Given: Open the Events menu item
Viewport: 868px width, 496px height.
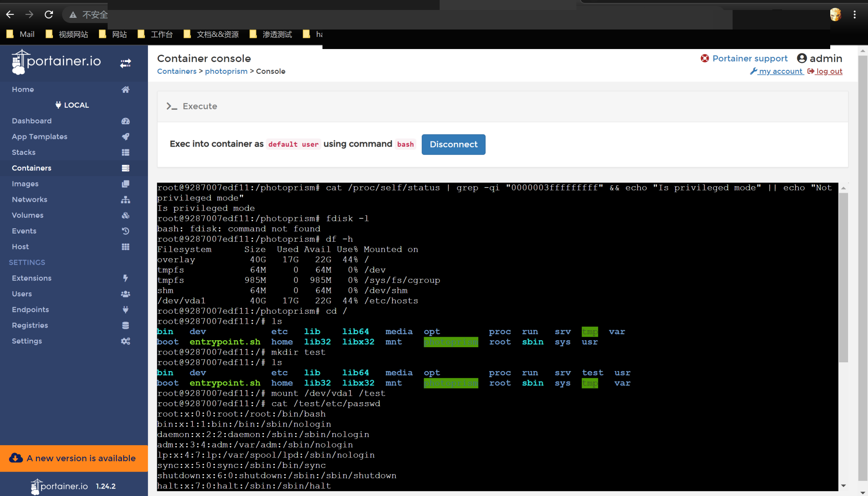Looking at the screenshot, I should point(24,231).
